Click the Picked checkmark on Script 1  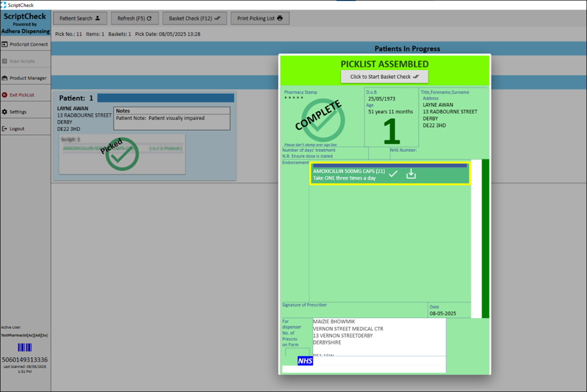pos(121,154)
